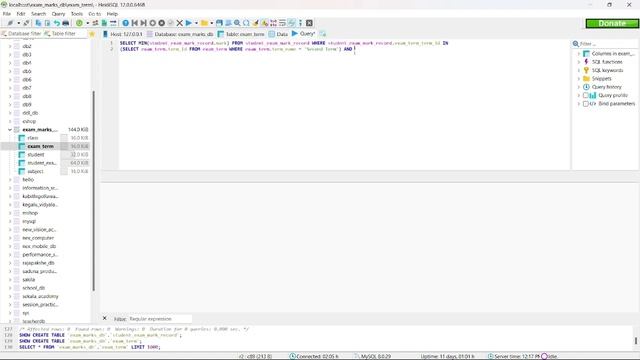Click the Print icon in toolbar
Image resolution: width=640 pixels, height=360 pixels.
click(65, 23)
